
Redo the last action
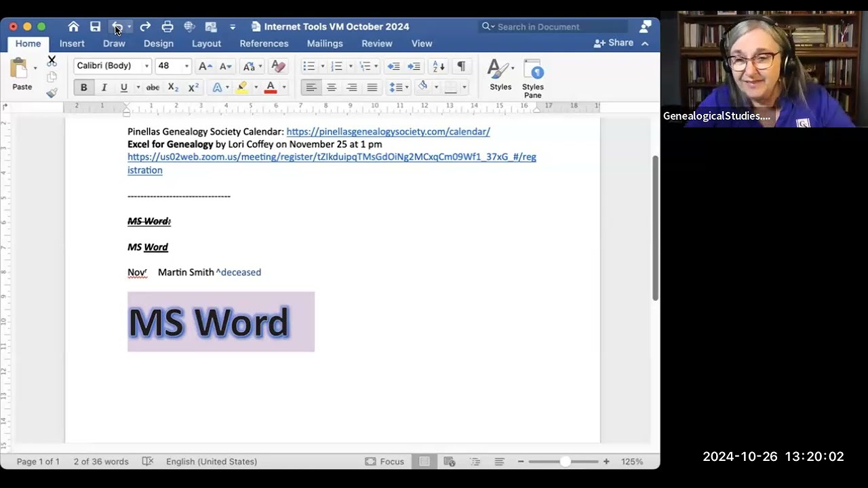pyautogui.click(x=145, y=26)
